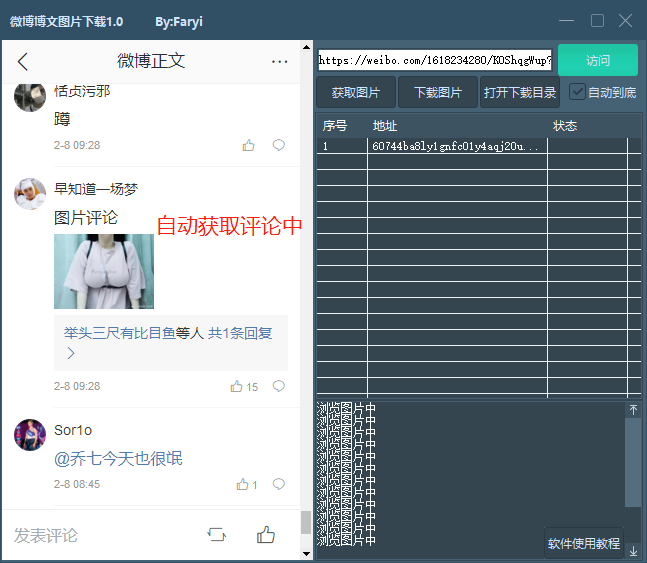Click the username 恬贞污邪

coord(82,91)
